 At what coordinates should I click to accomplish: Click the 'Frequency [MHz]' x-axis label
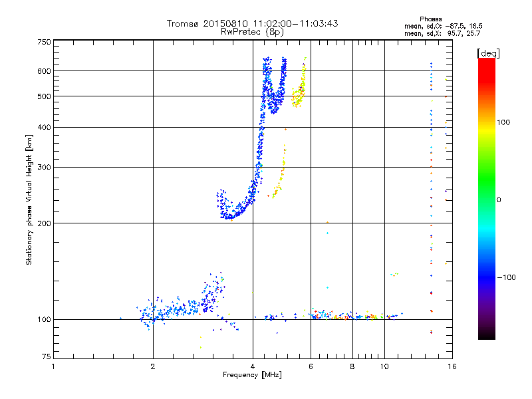point(252,375)
